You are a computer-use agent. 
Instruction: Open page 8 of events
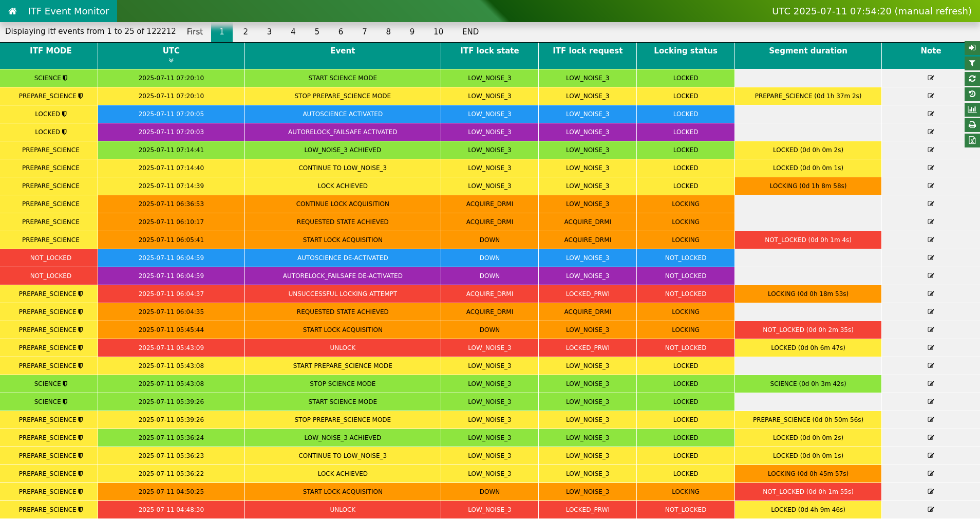pyautogui.click(x=388, y=32)
